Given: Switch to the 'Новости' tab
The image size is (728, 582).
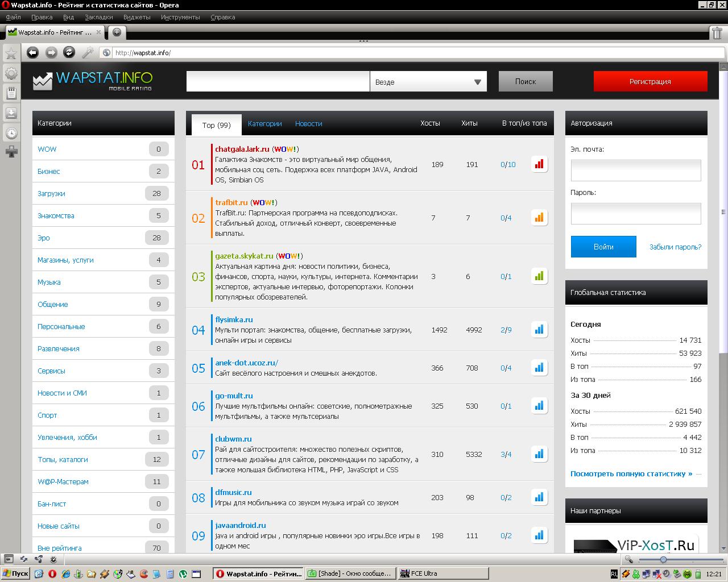Looking at the screenshot, I should (x=308, y=123).
